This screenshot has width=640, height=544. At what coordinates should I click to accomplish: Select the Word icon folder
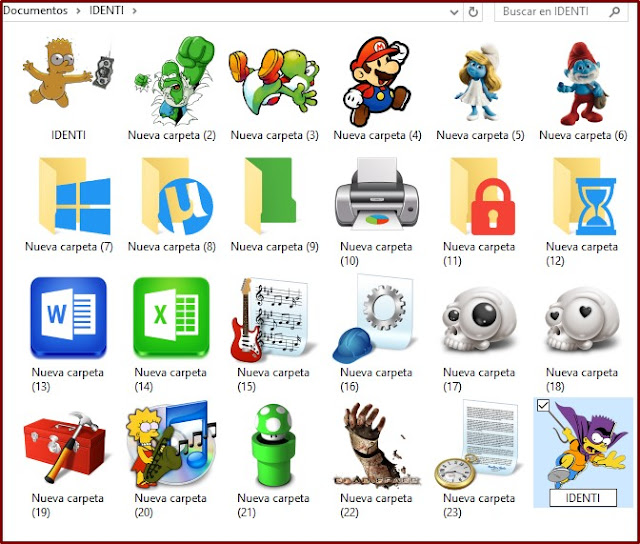pos(68,318)
